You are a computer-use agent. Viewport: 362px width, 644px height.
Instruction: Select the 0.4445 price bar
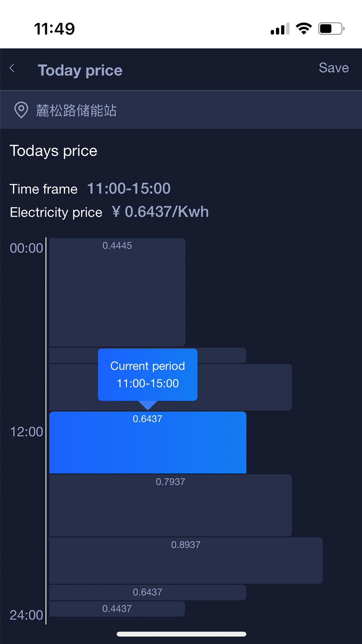(x=117, y=292)
